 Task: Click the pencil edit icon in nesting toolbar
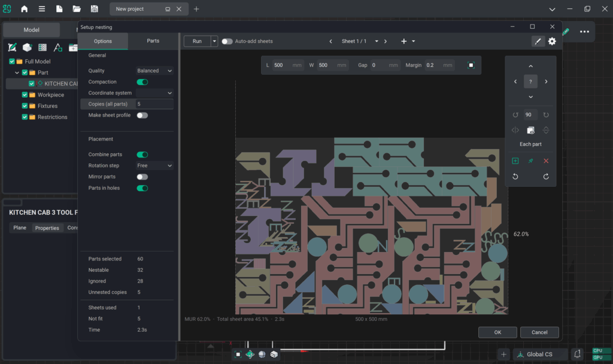538,41
